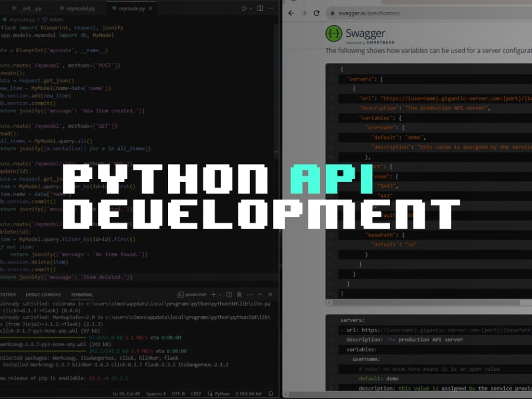Click the CRLF line ending indicator
The height and width of the screenshot is (399, 532).
[196, 394]
